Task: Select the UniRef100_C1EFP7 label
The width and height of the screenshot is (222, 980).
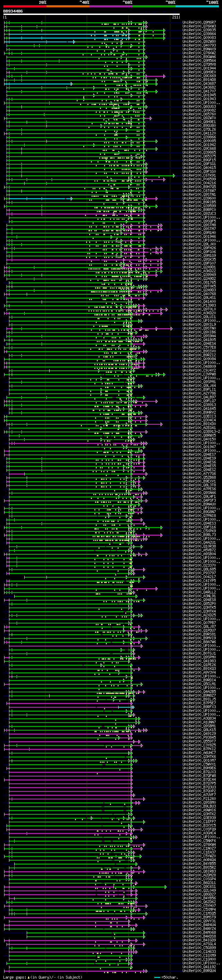Action: 199,821
